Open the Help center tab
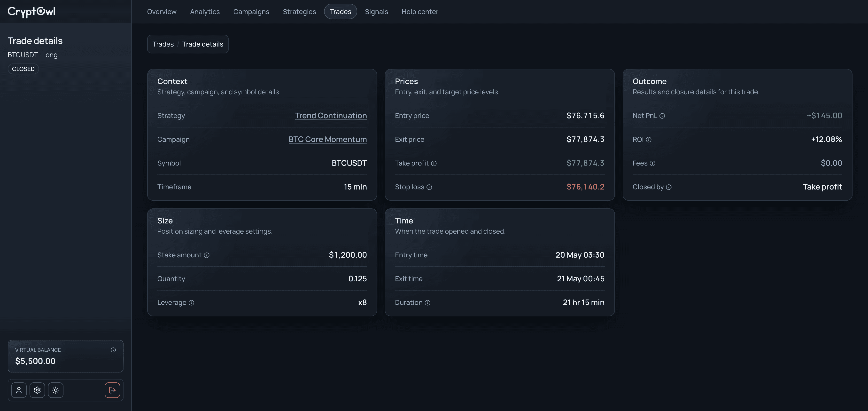 (x=420, y=11)
